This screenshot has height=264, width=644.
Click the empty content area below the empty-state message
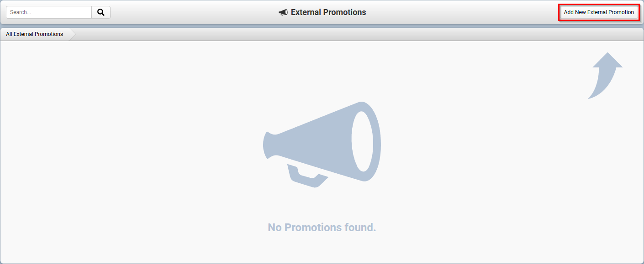(x=322, y=248)
